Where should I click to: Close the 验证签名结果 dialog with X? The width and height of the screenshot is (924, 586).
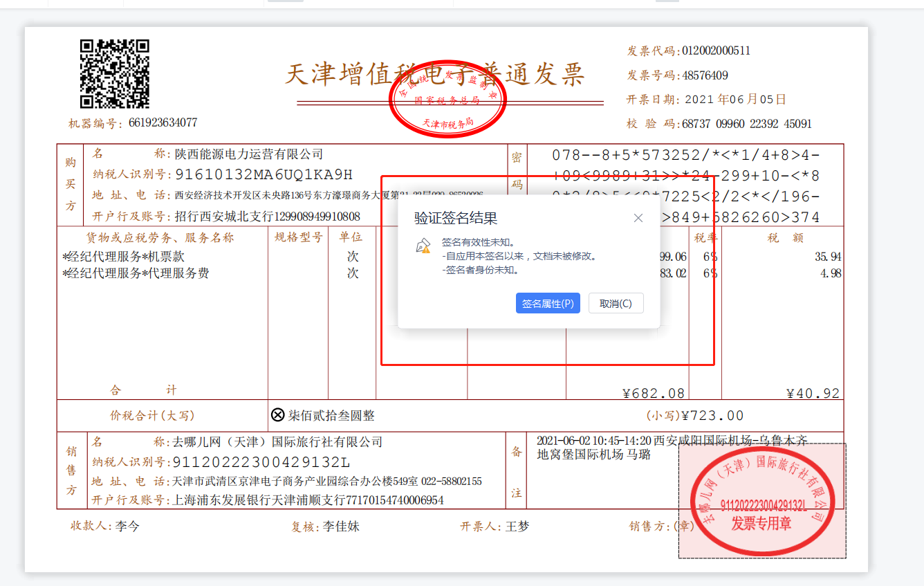[x=638, y=218]
